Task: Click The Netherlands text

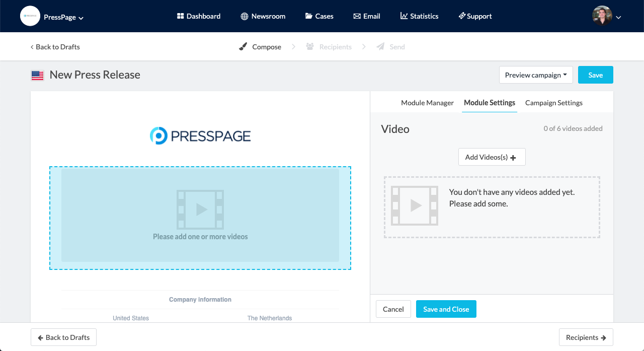Action: click(x=270, y=318)
